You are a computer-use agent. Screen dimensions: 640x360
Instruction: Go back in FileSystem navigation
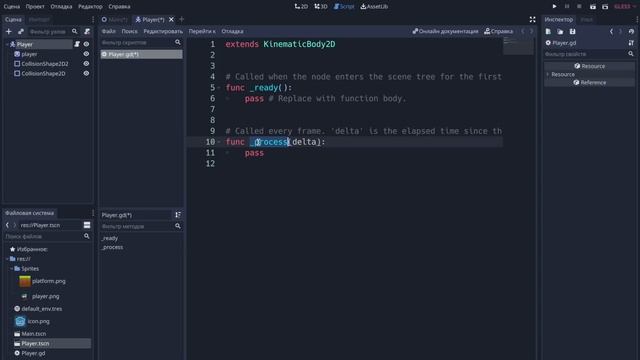(7, 225)
